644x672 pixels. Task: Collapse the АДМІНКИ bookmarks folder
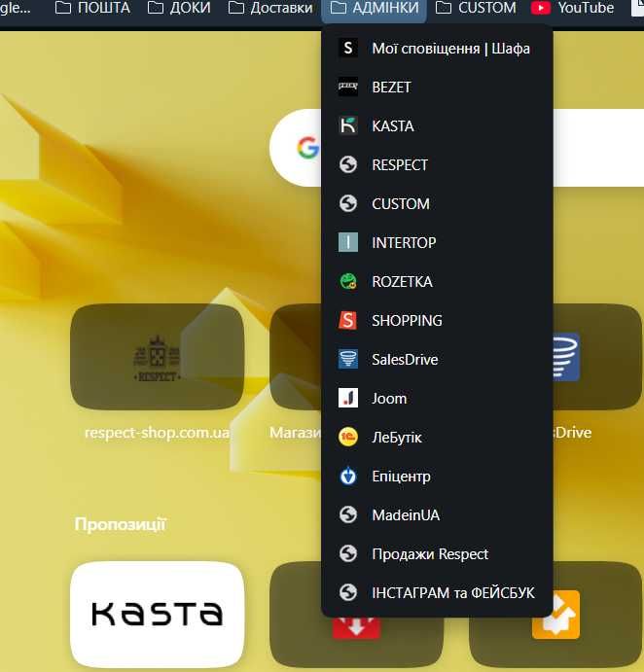(x=374, y=8)
